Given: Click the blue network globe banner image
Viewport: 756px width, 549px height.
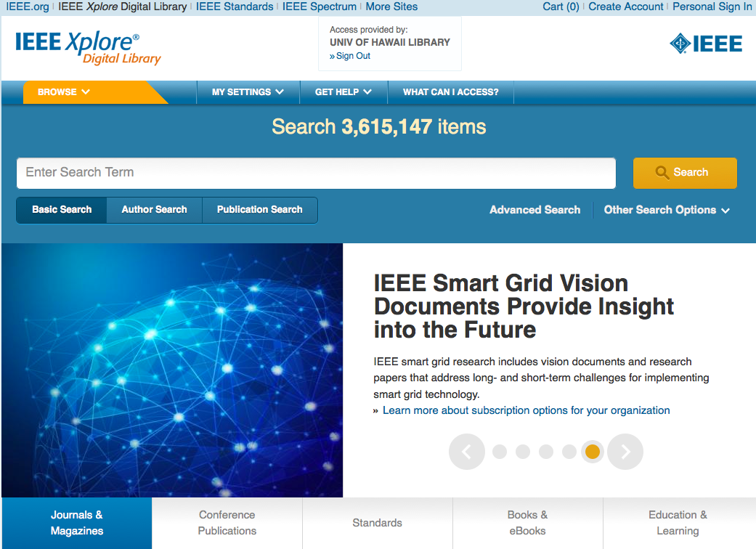Looking at the screenshot, I should (172, 370).
